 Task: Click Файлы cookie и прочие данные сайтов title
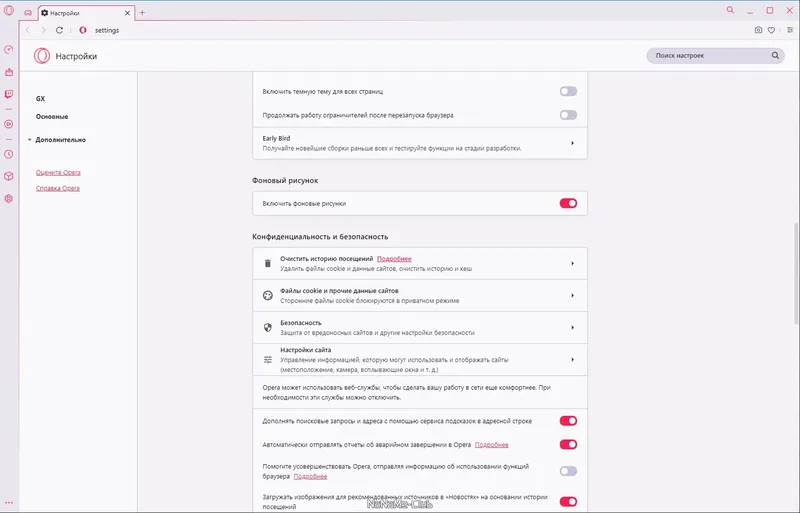click(339, 291)
